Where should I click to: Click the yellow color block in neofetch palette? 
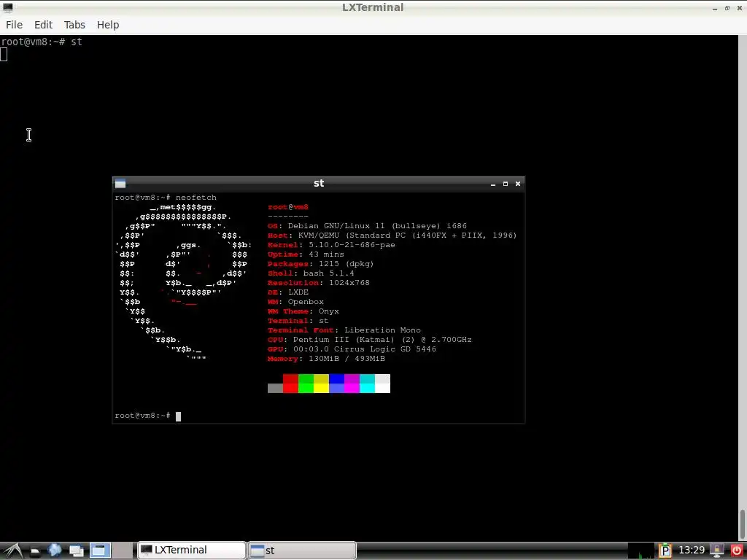pyautogui.click(x=321, y=384)
